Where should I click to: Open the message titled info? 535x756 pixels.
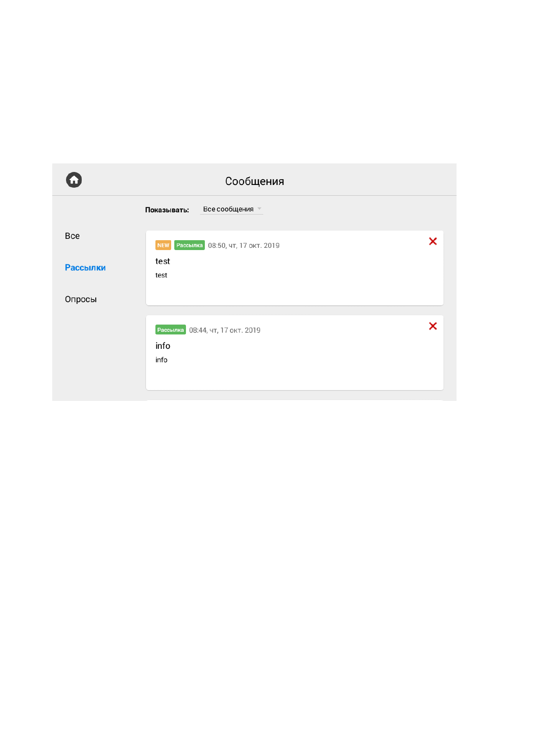[163, 346]
